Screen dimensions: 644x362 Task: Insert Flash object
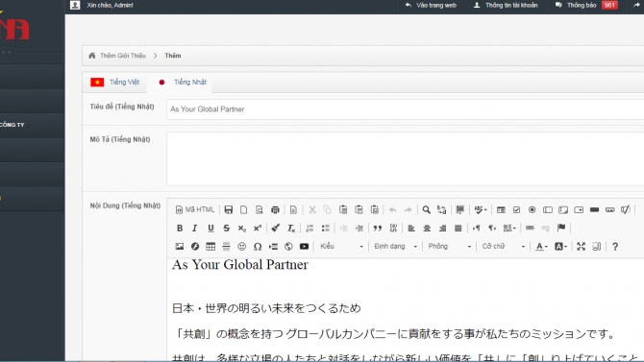click(x=195, y=246)
